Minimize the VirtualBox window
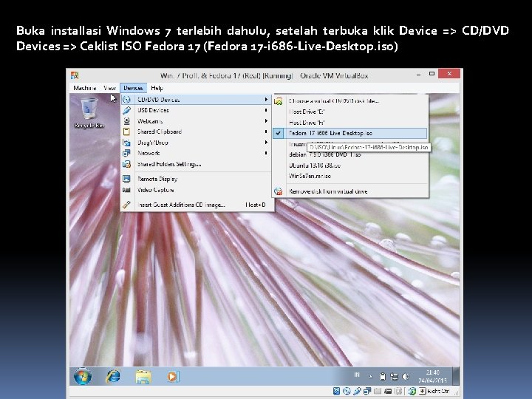 419,74
